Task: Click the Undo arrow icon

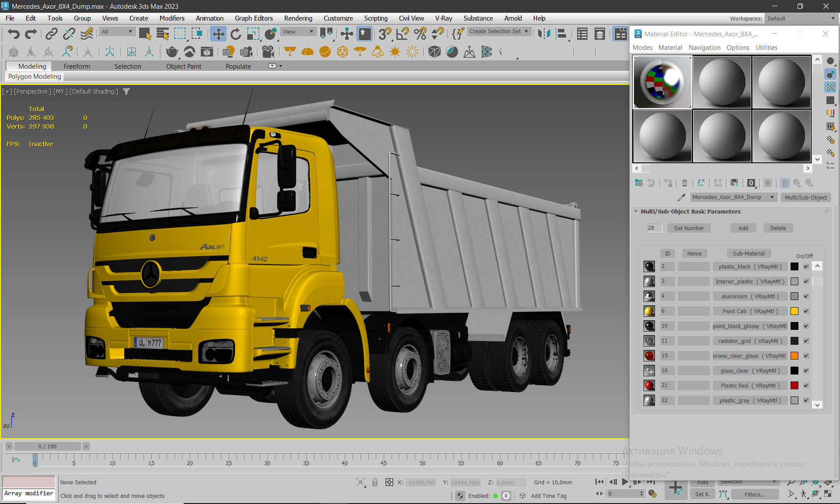Action: point(14,34)
